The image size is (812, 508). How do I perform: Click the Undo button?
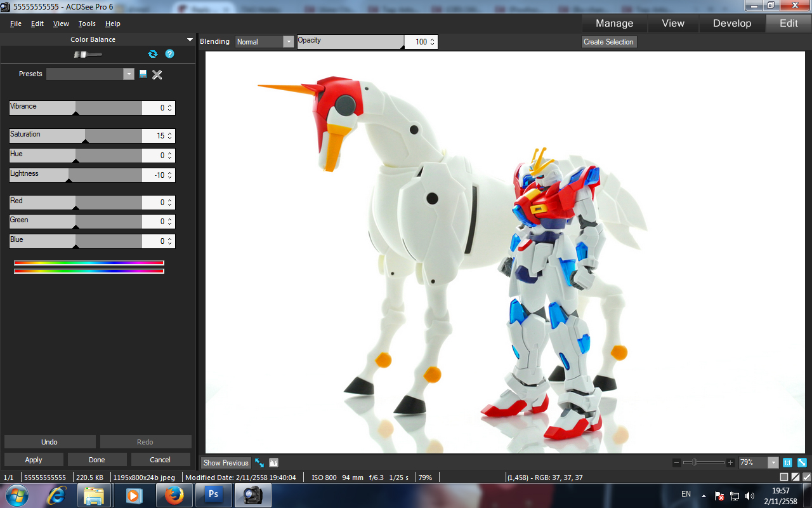[49, 442]
